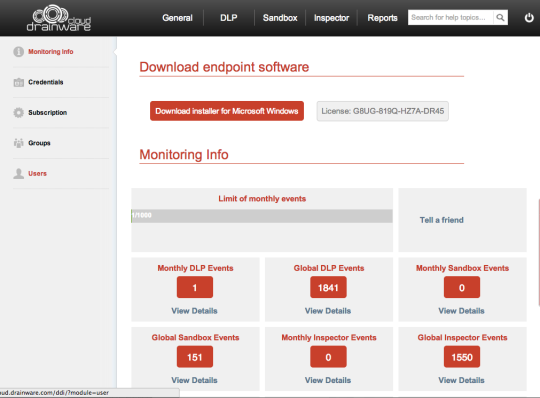The image size is (540, 398).
Task: View Details for Global Sandbox Events
Action: pyautogui.click(x=195, y=380)
